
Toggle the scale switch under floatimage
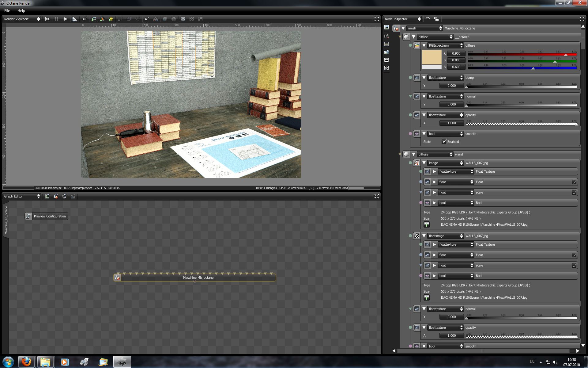(574, 265)
